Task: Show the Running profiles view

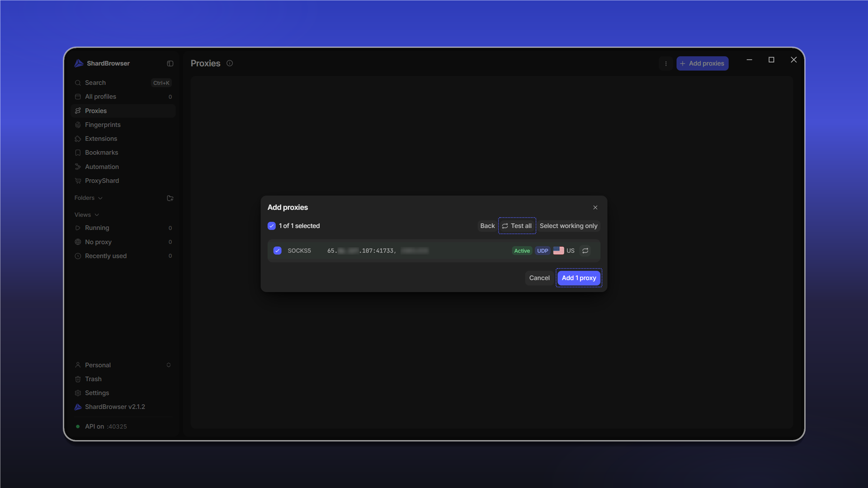Action: tap(123, 228)
